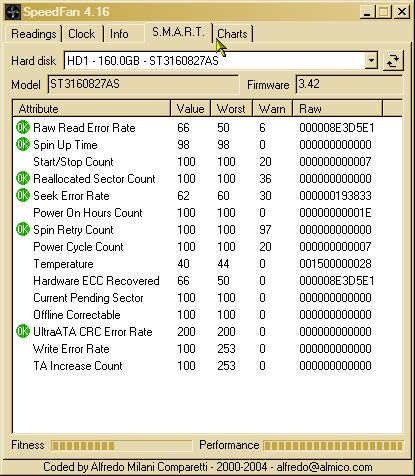Click OK icon beside Seek Error Rate

pos(23,195)
